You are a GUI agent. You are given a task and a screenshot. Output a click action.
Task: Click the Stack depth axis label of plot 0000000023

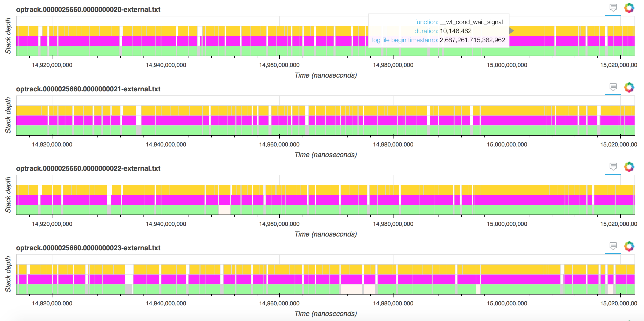coord(8,274)
